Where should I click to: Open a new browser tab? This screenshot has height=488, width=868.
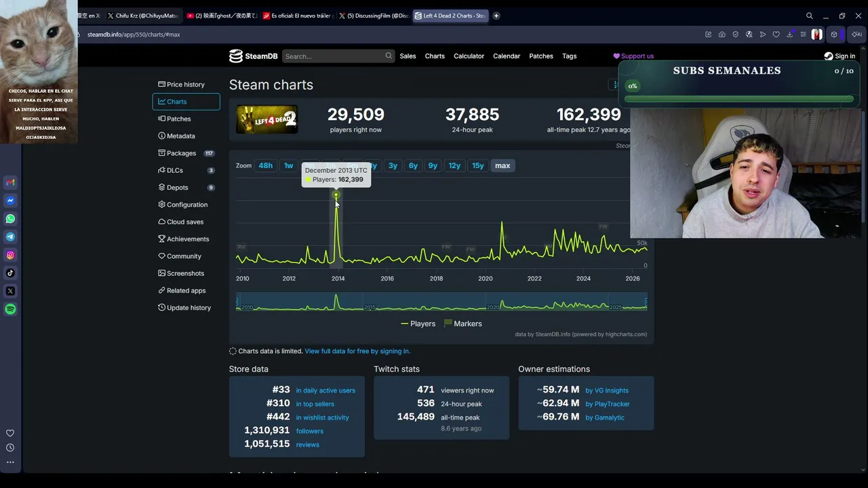pos(496,16)
